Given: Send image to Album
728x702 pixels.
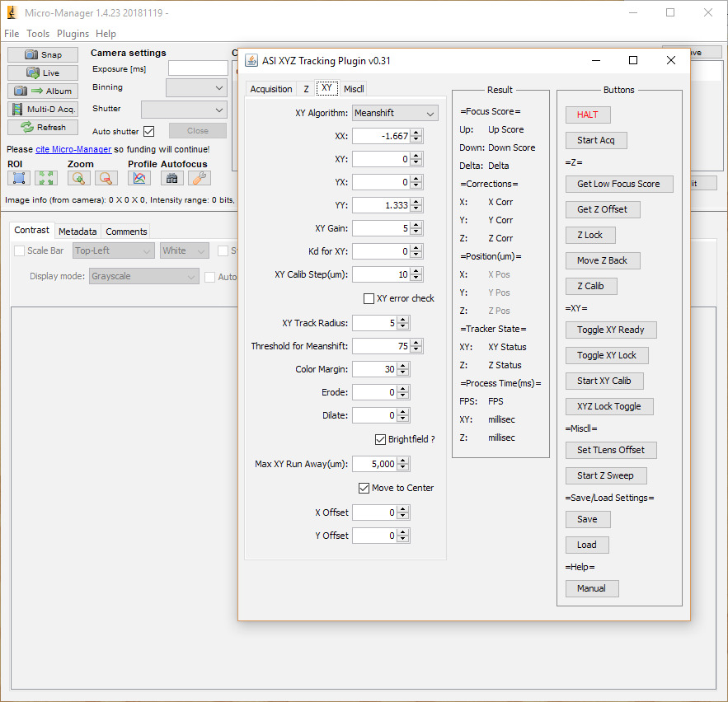Looking at the screenshot, I should 43,91.
